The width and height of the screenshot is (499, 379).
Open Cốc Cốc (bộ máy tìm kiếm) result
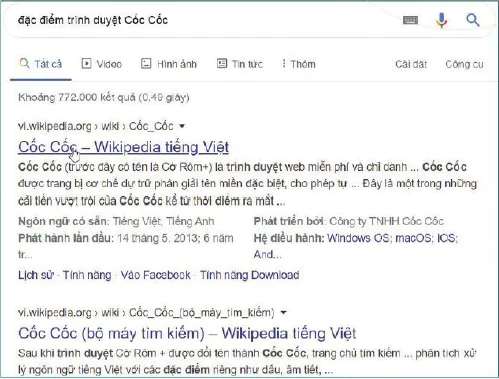point(187,333)
